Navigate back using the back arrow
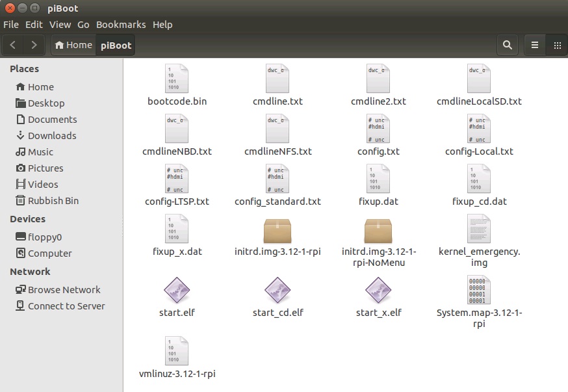The width and height of the screenshot is (568, 392). [12, 45]
